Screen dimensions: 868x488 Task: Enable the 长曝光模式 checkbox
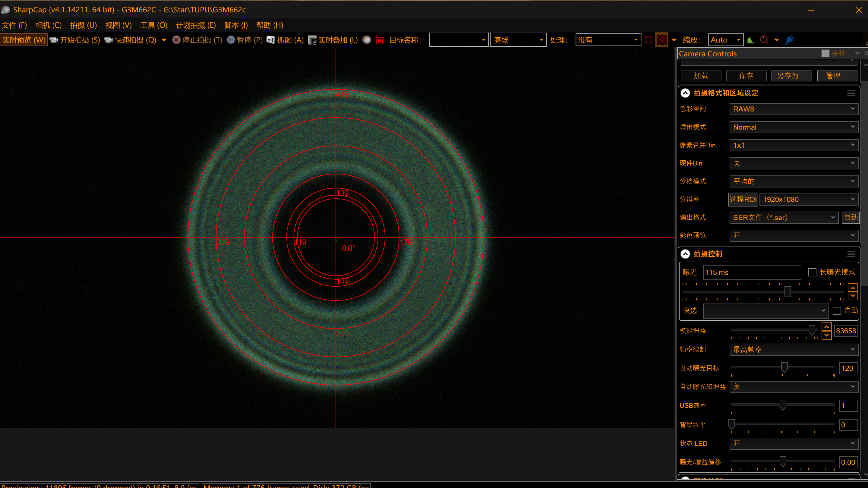[x=812, y=272]
